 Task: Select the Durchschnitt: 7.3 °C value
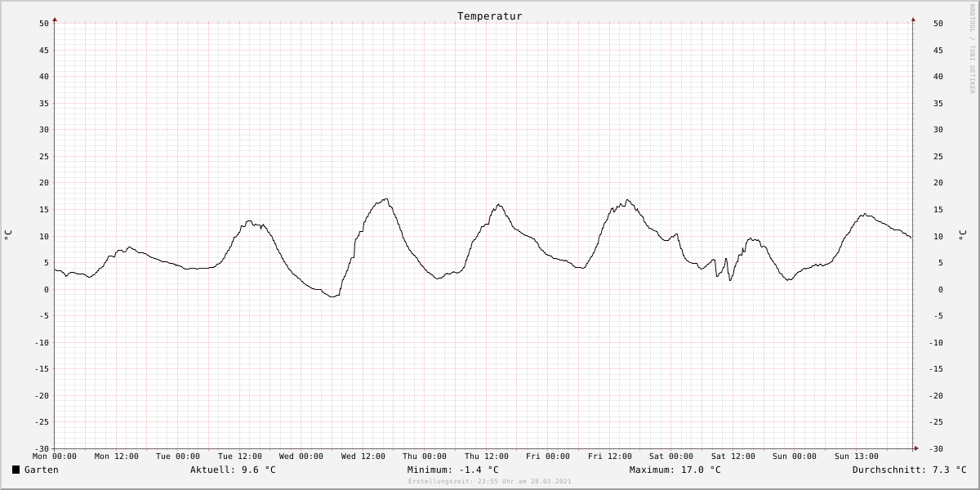coord(910,470)
